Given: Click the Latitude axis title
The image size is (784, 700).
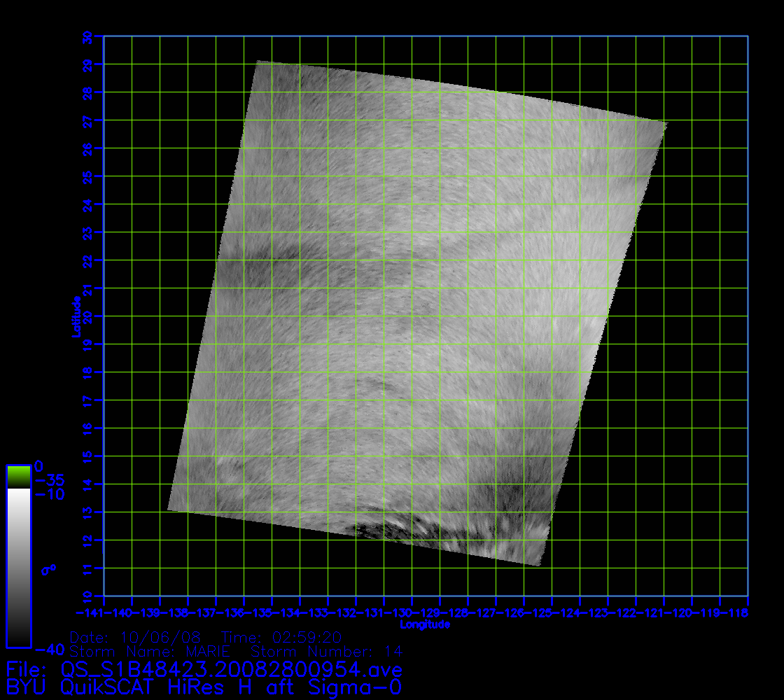Looking at the screenshot, I should (74, 316).
